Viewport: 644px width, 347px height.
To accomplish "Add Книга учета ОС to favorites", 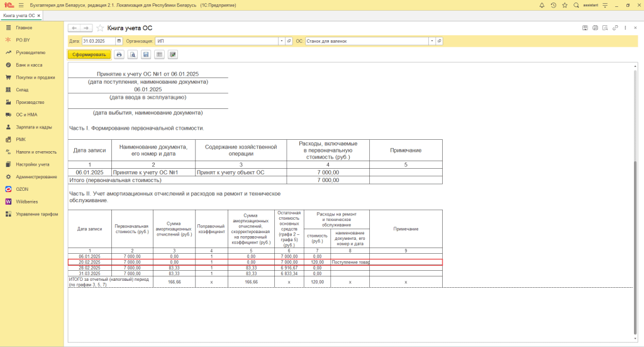I will [x=100, y=28].
